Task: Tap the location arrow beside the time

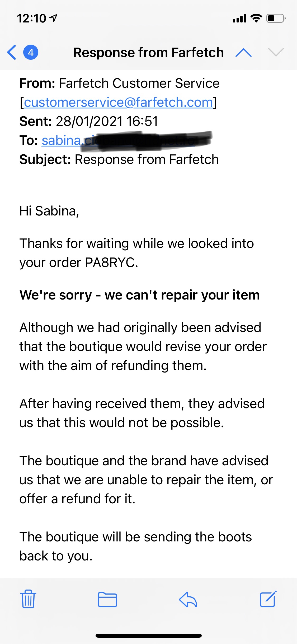Action: pos(54,18)
